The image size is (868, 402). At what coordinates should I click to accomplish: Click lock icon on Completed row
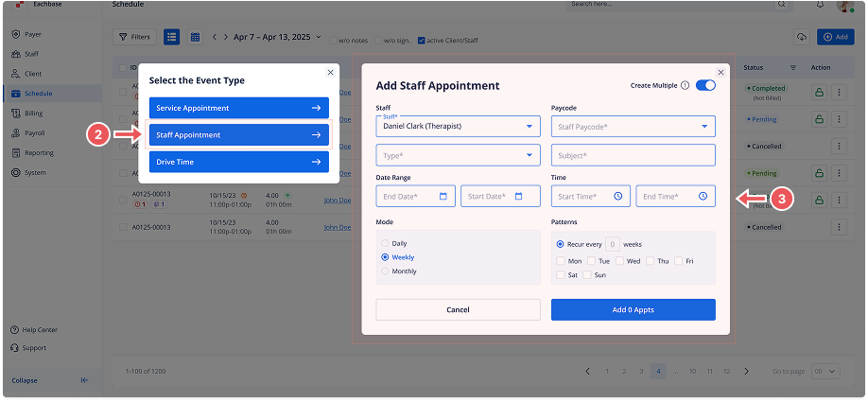[819, 92]
